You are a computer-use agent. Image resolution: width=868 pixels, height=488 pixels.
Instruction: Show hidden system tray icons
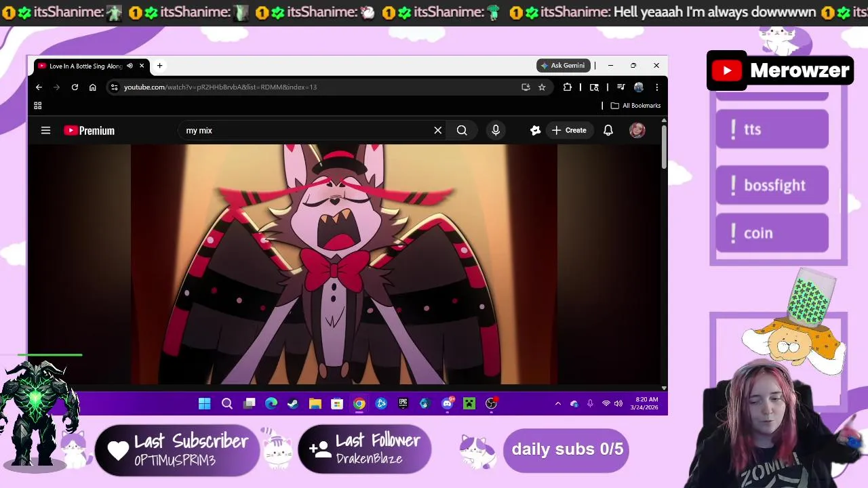point(558,404)
